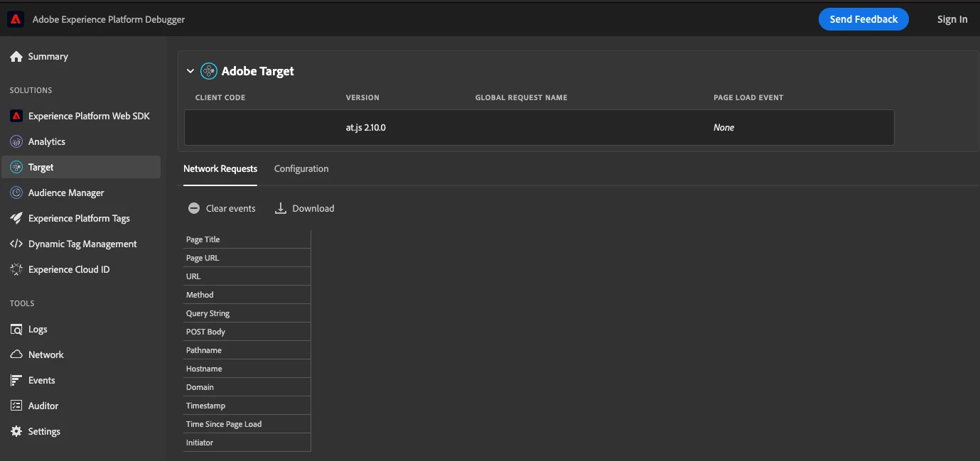
Task: Click the Time Since Page Load row
Action: [x=247, y=424]
